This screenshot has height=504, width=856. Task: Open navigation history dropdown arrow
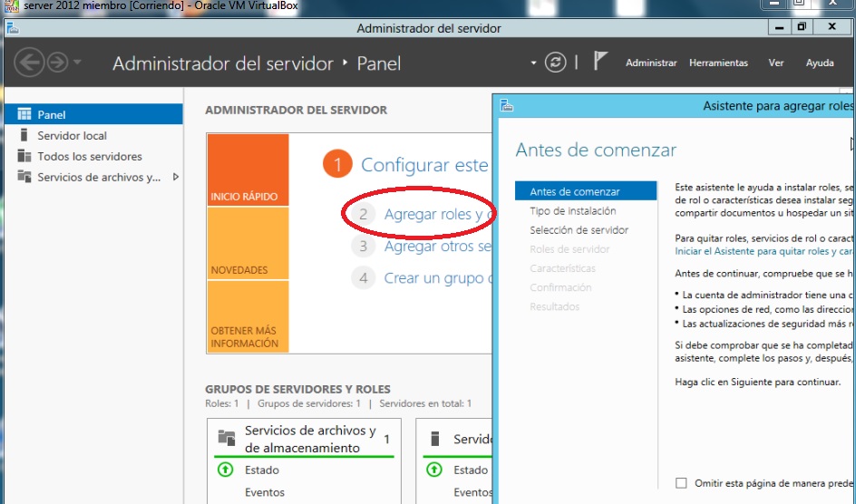tap(77, 63)
